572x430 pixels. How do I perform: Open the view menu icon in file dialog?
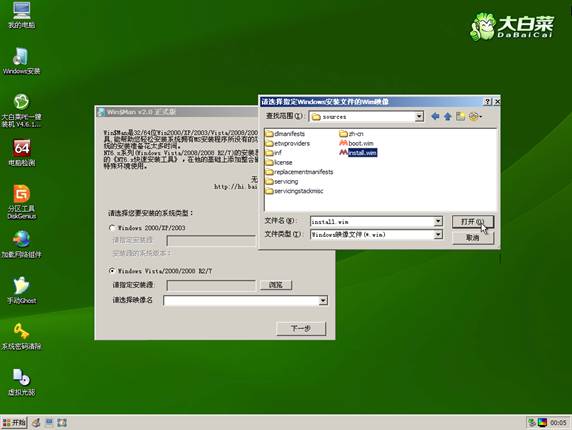(x=475, y=116)
